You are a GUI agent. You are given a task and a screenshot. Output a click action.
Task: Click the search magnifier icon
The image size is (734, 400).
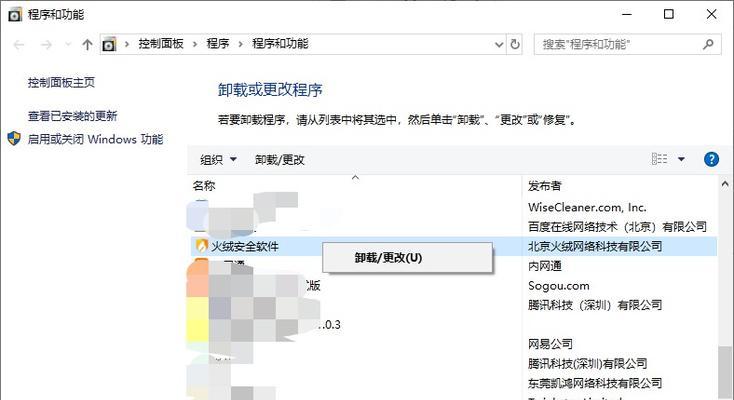coord(708,44)
